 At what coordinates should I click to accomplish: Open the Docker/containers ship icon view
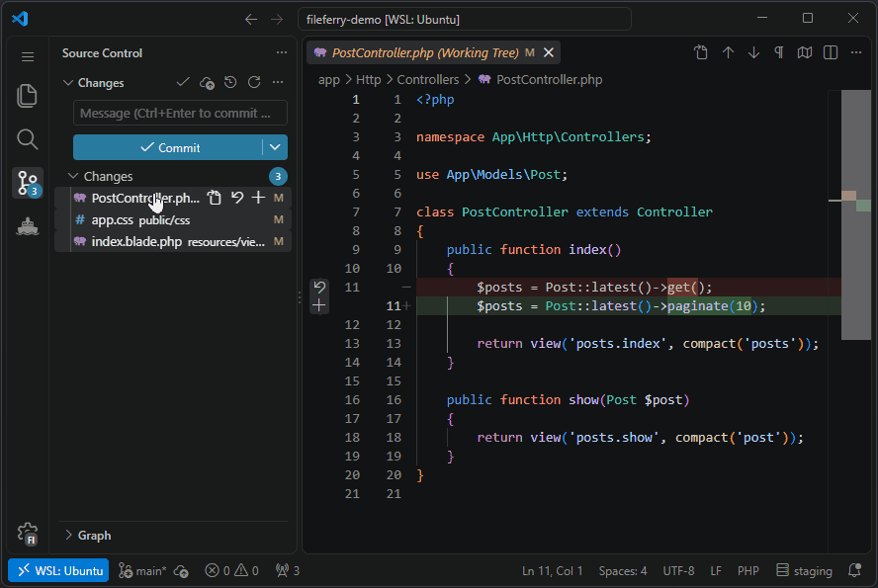28,226
